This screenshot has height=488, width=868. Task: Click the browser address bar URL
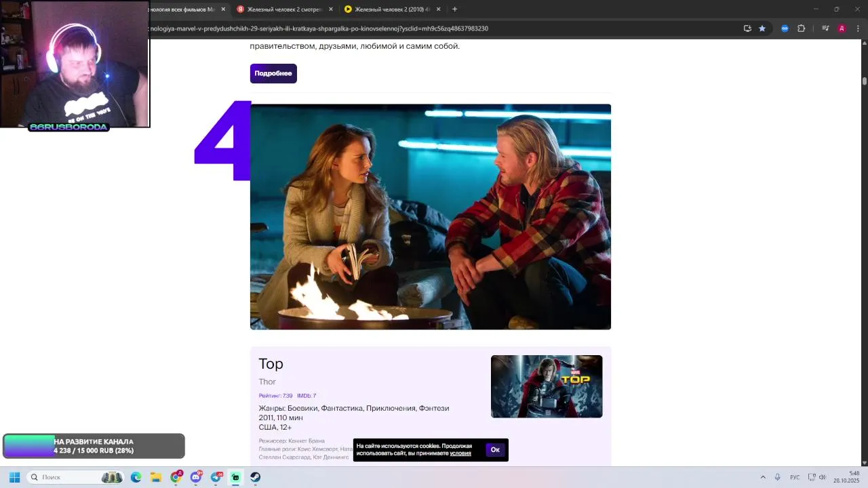(x=319, y=28)
